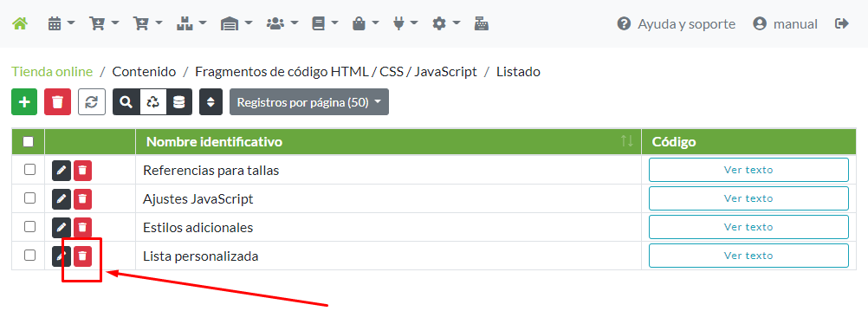Open the cart with plus-sign menu
This screenshot has width=868, height=324.
[148, 23]
